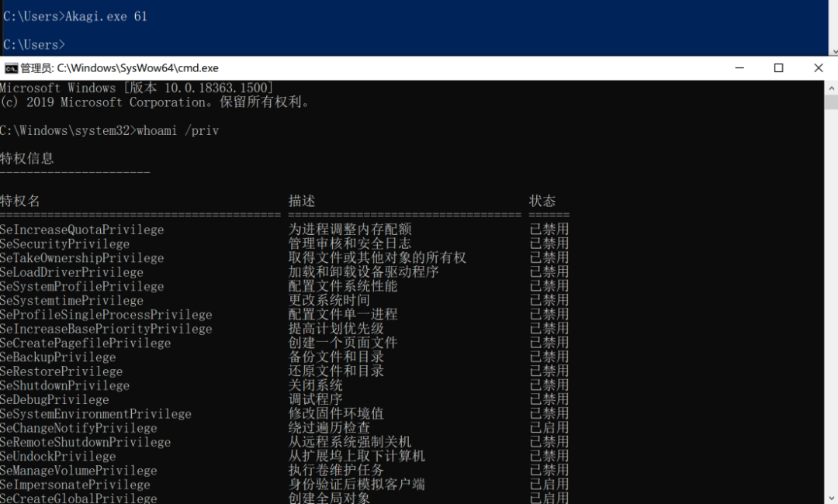Click the scrollbar up arrow
This screenshot has width=838, height=504.
[832, 86]
